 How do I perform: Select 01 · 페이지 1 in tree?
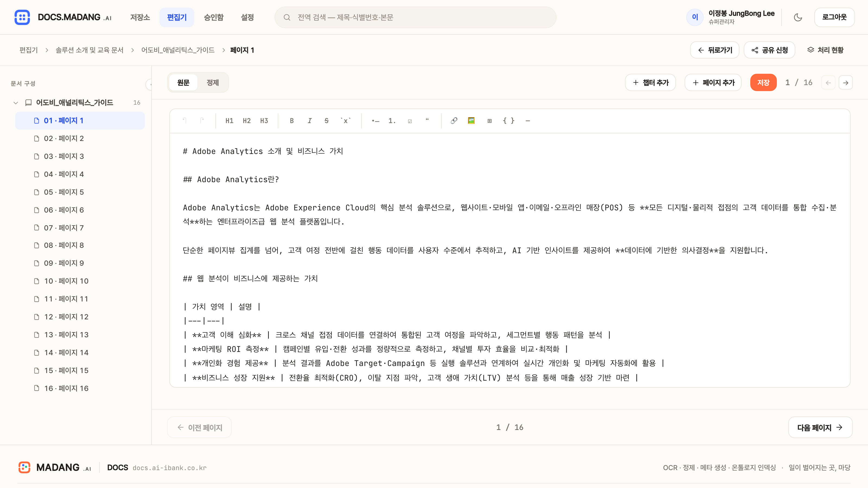[x=80, y=121]
